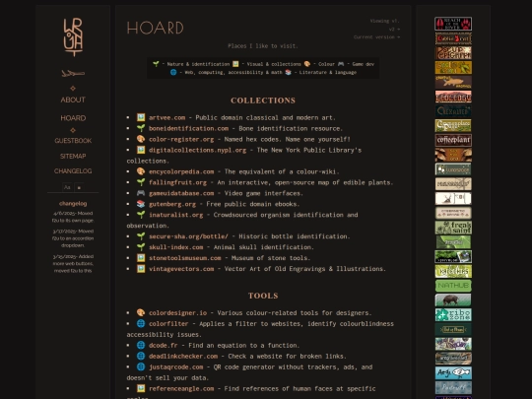Click the boar web button
This screenshot has height=399, width=532.
[453, 300]
